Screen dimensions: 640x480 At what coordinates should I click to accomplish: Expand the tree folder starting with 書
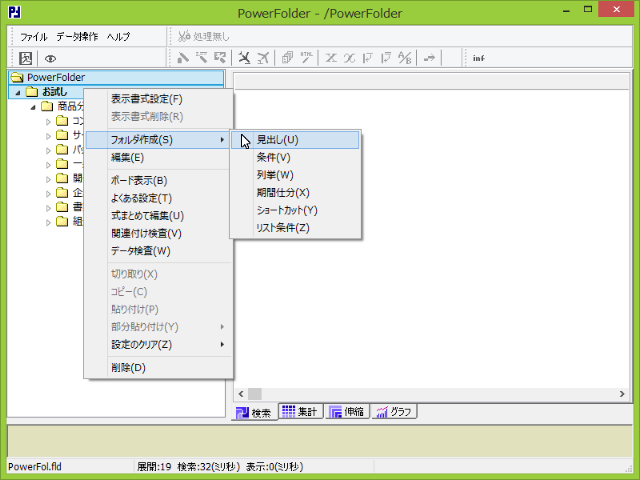(x=48, y=208)
